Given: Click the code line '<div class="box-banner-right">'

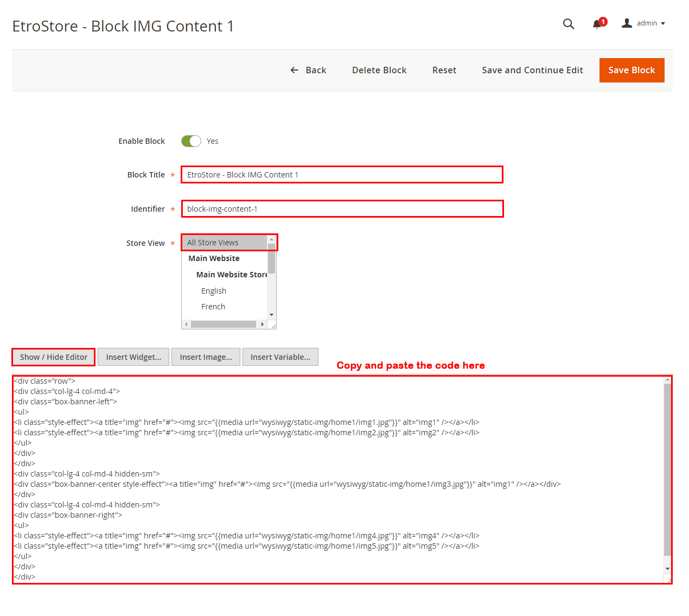Looking at the screenshot, I should pyautogui.click(x=68, y=515).
